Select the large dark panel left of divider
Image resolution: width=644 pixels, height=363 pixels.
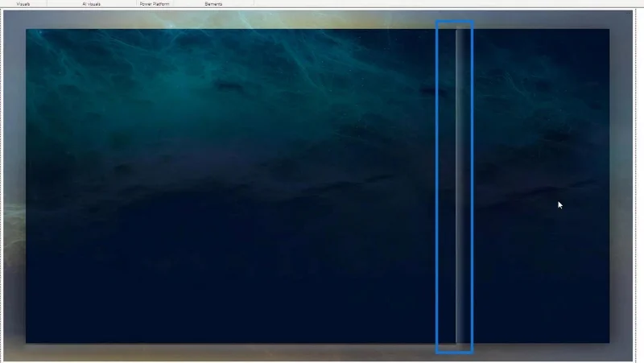point(230,186)
